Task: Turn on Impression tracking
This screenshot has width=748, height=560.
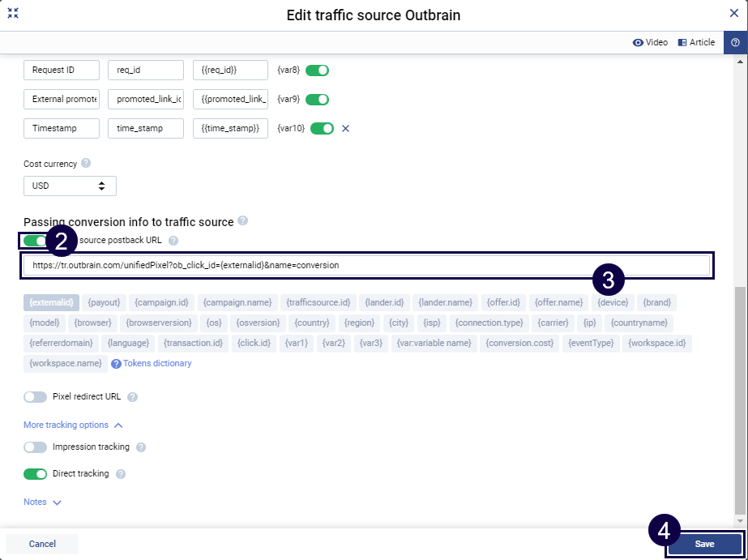Action: (x=36, y=447)
